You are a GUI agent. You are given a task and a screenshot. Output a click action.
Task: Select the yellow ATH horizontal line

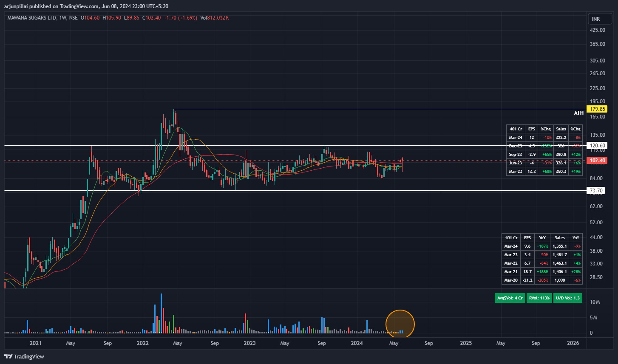coord(380,109)
